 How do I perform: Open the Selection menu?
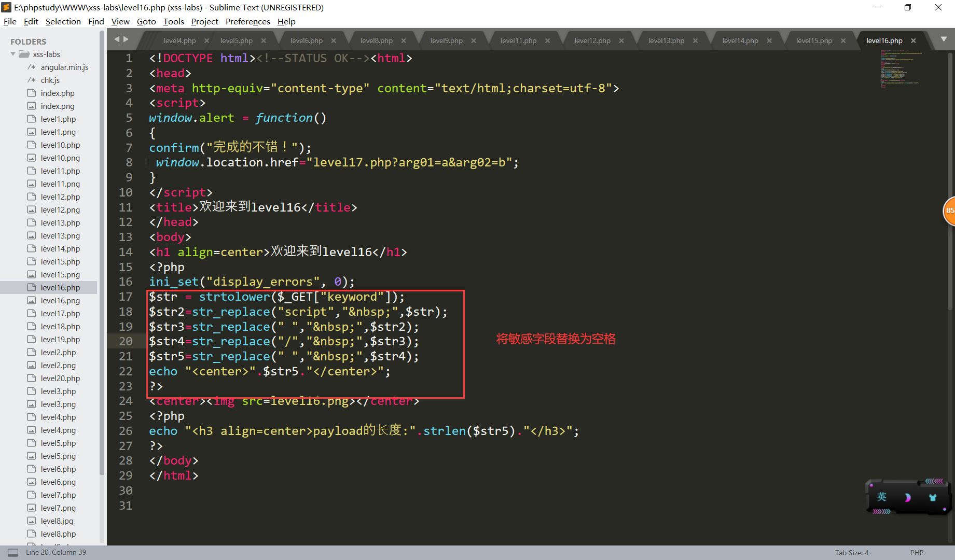(x=63, y=21)
